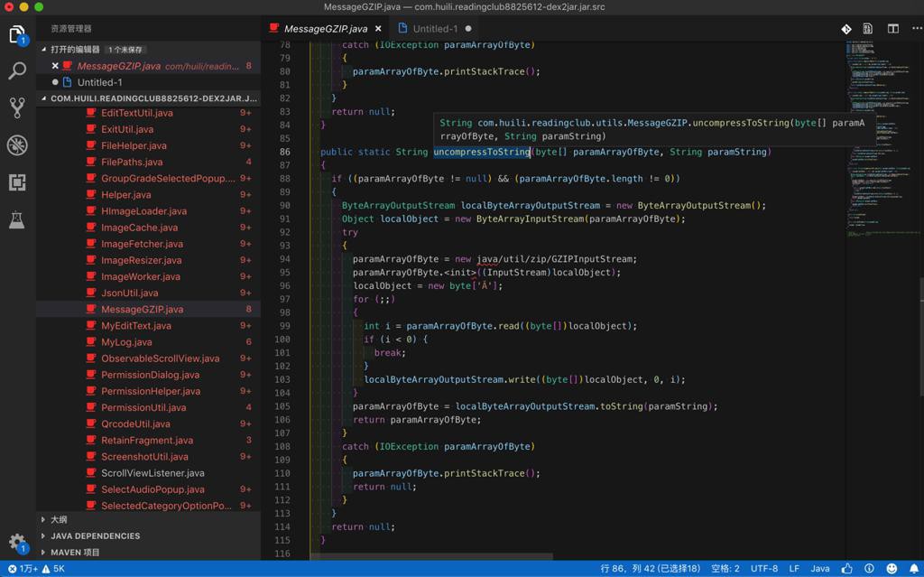
Task: Collapse the COM.HUILI.READINGCLUB project section
Action: coord(149,98)
